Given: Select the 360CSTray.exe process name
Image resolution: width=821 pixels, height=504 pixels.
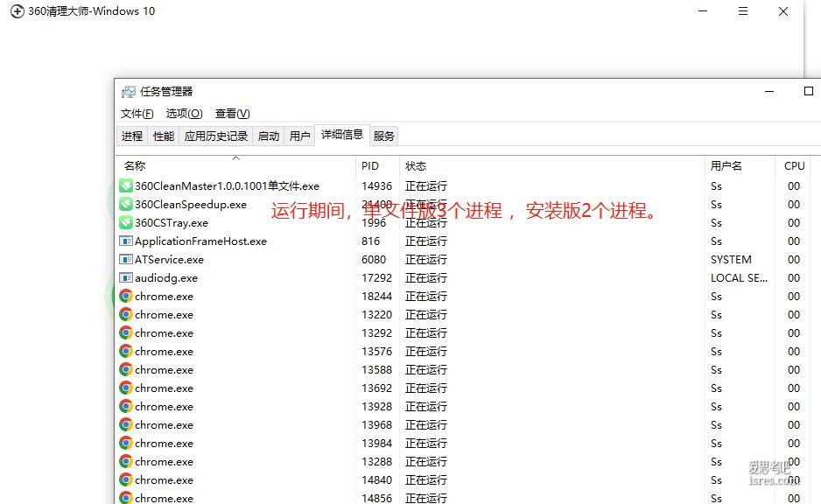Looking at the screenshot, I should [x=172, y=223].
